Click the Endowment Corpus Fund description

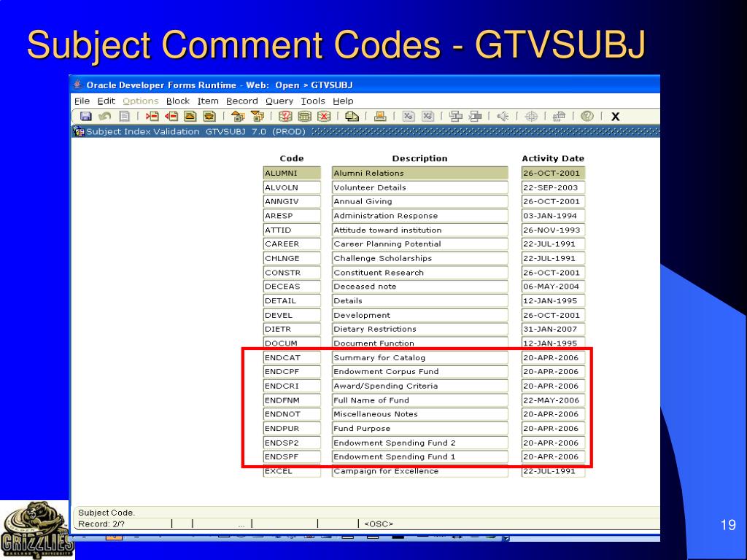click(419, 371)
